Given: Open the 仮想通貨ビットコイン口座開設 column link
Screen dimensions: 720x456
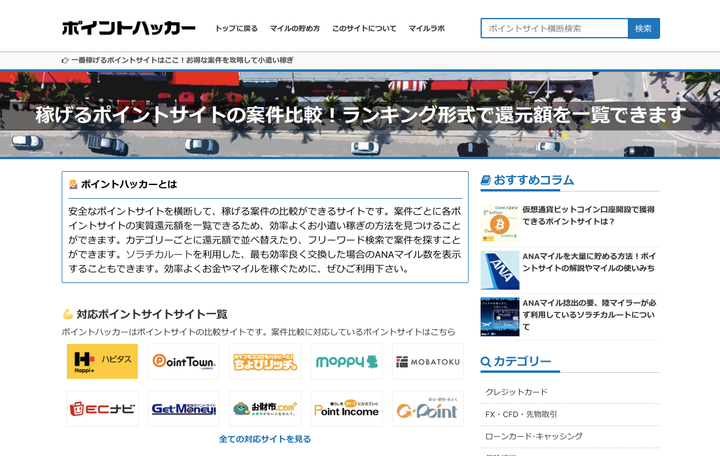Looking at the screenshot, I should (x=588, y=215).
